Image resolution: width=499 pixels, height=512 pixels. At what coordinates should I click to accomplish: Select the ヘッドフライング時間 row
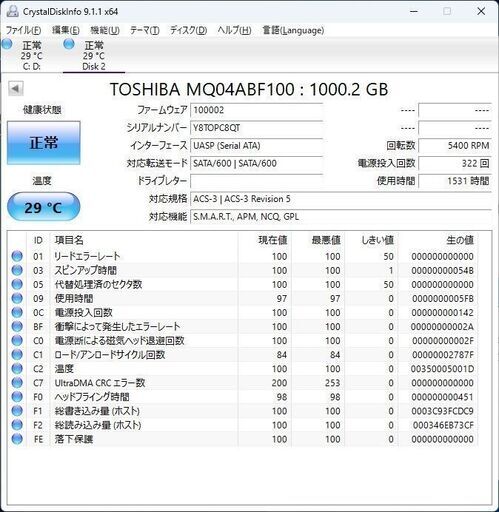point(243,397)
